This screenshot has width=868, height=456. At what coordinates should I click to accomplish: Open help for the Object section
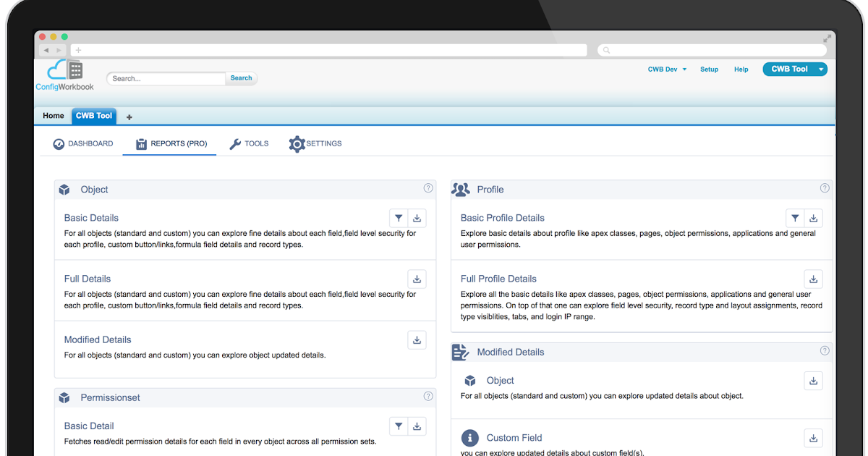coord(428,188)
